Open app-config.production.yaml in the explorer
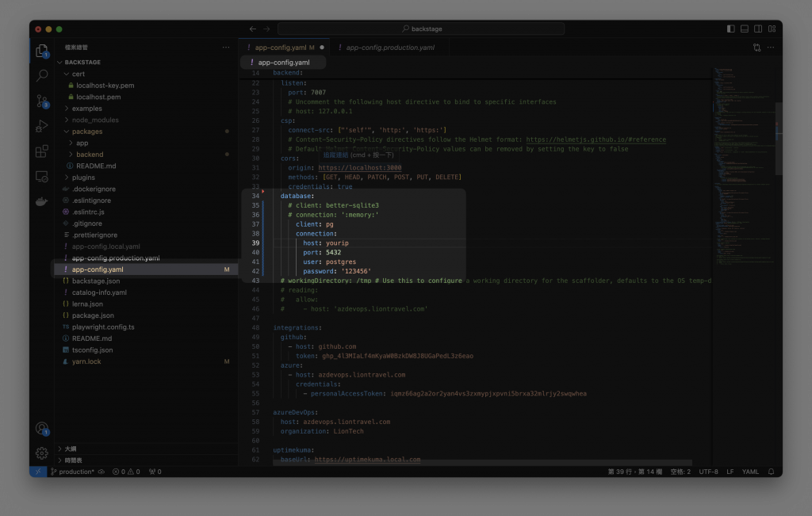 116,258
